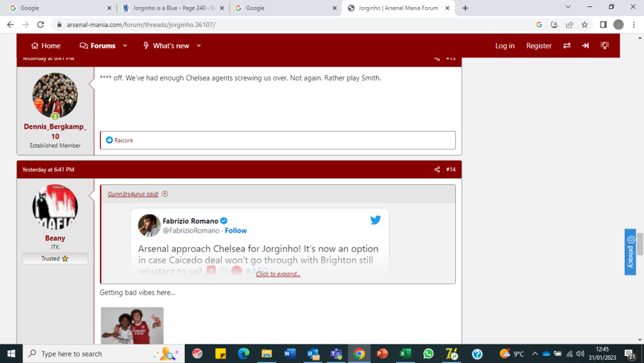Open Microsoft Word from taskbar
The height and width of the screenshot is (363, 644).
point(290,353)
